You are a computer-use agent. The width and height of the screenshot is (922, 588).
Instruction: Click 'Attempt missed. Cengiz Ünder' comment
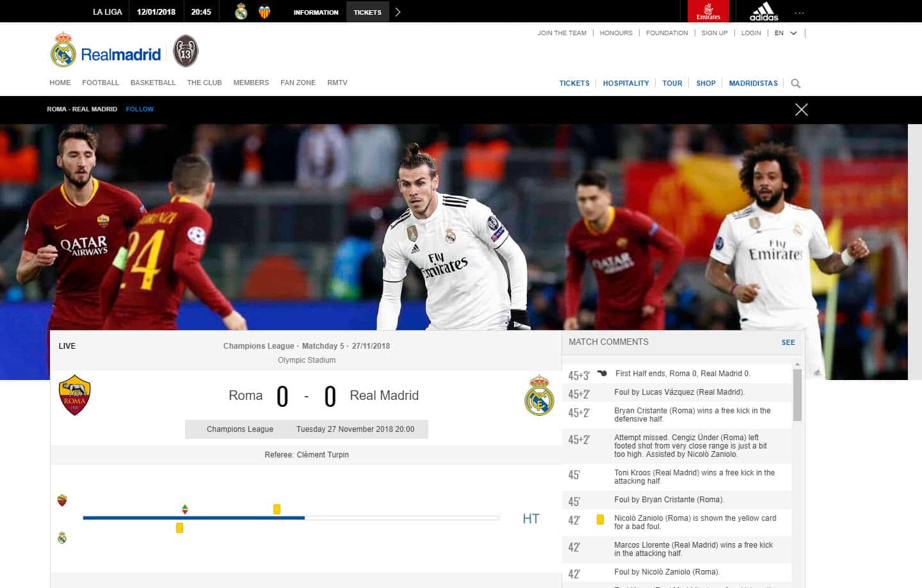coord(690,446)
